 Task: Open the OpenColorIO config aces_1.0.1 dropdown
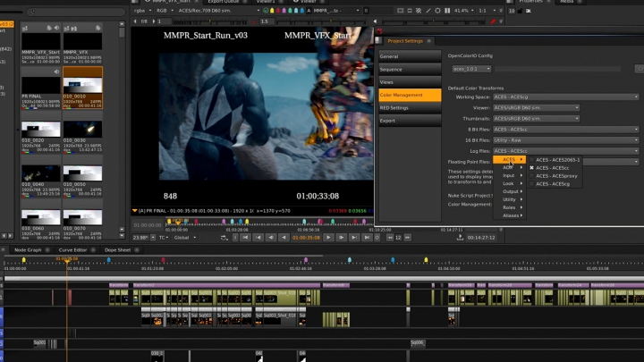pyautogui.click(x=472, y=69)
